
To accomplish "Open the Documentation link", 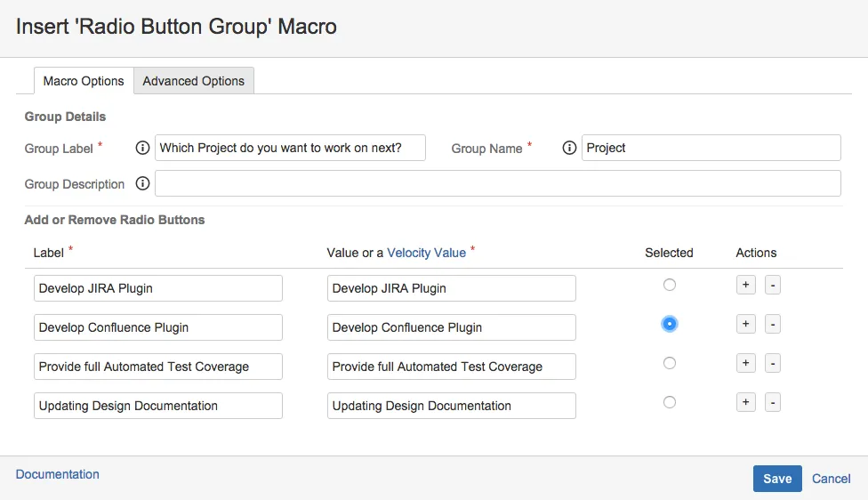I will [58, 474].
